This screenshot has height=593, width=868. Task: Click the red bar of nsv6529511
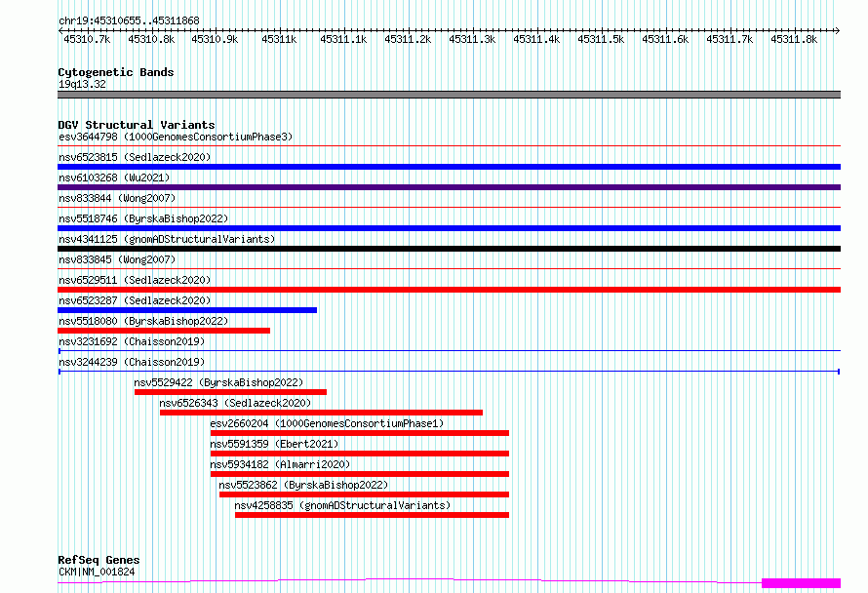449,290
